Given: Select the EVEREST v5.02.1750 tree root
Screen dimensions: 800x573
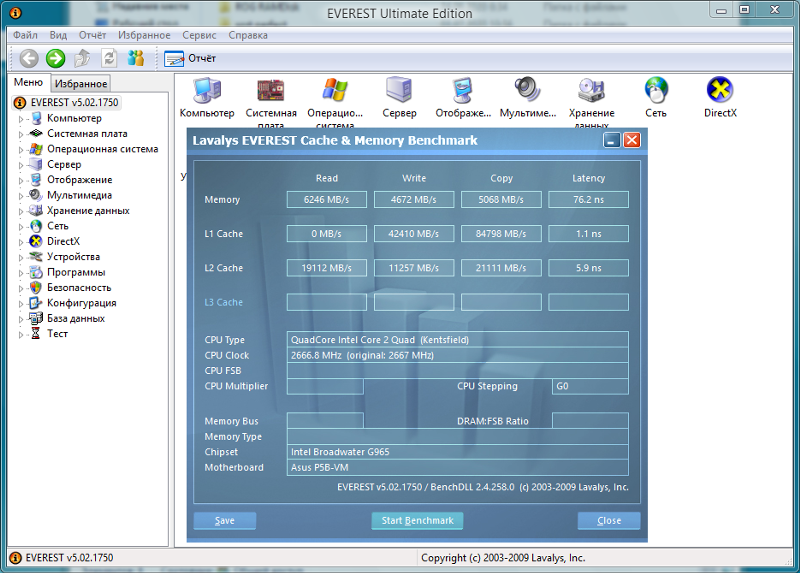Looking at the screenshot, I should click(74, 103).
